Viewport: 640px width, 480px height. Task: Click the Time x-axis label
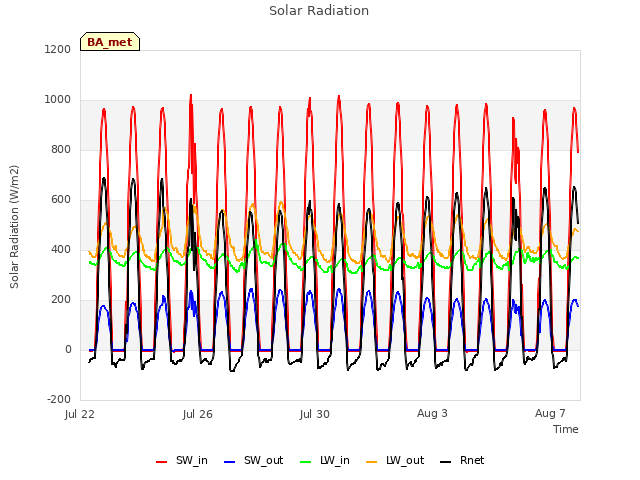566,429
